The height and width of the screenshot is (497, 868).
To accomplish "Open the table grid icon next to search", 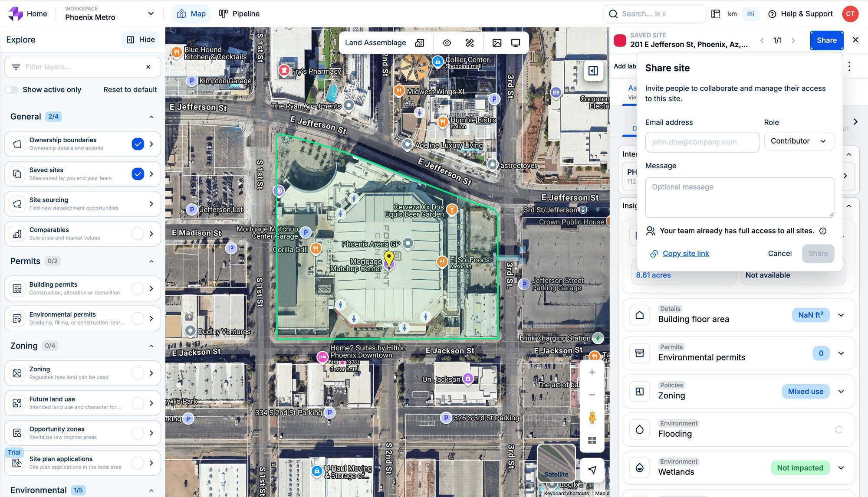I will pos(716,14).
